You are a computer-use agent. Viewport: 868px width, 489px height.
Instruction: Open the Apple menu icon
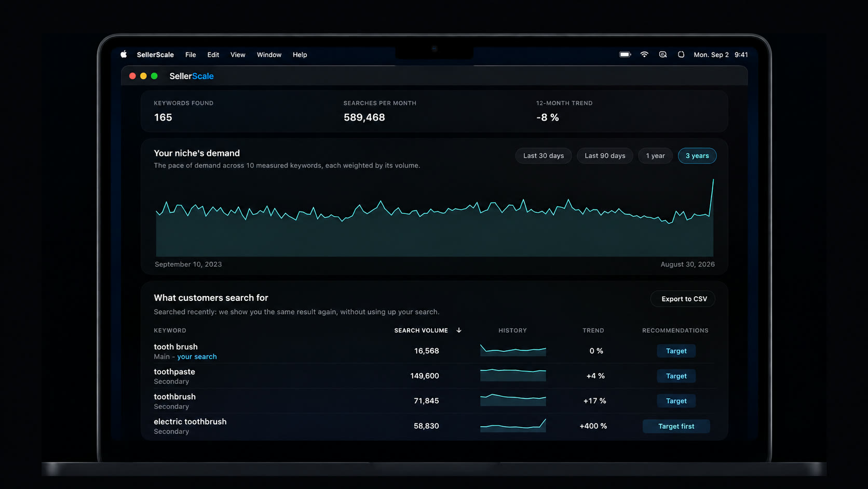124,55
